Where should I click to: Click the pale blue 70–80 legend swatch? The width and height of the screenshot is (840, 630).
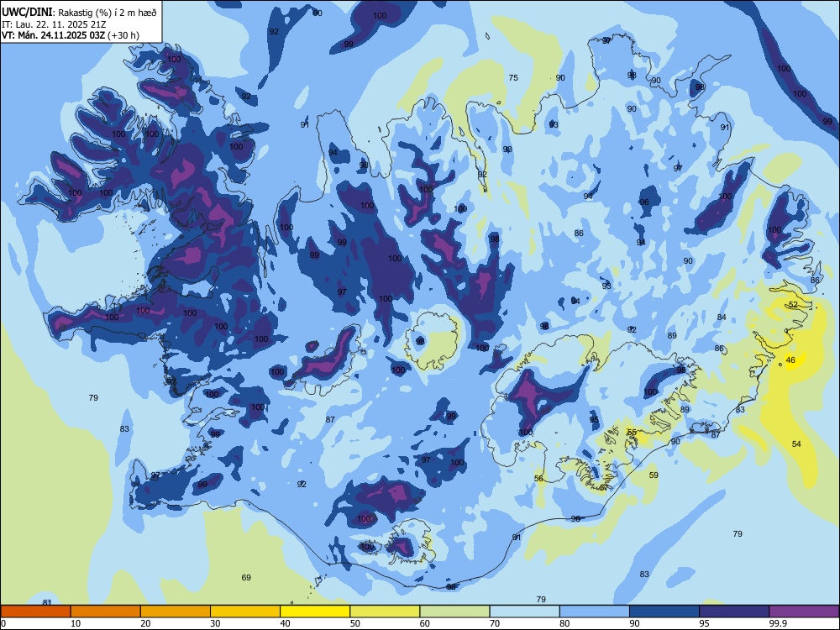tap(525, 612)
